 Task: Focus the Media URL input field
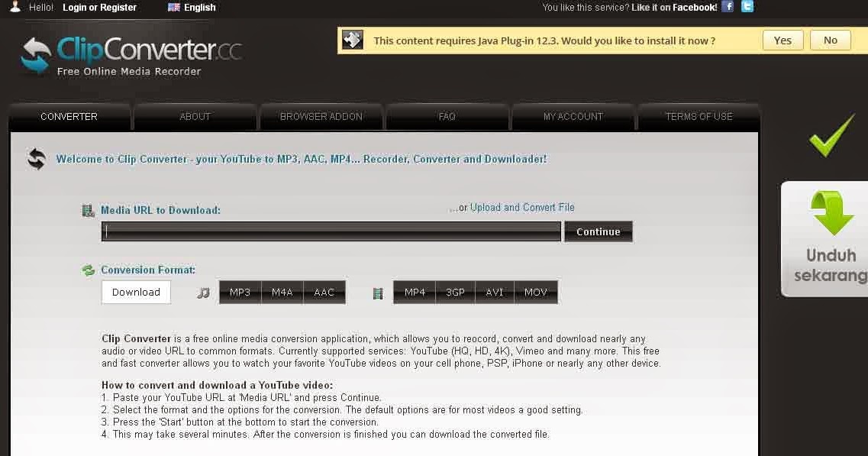331,231
